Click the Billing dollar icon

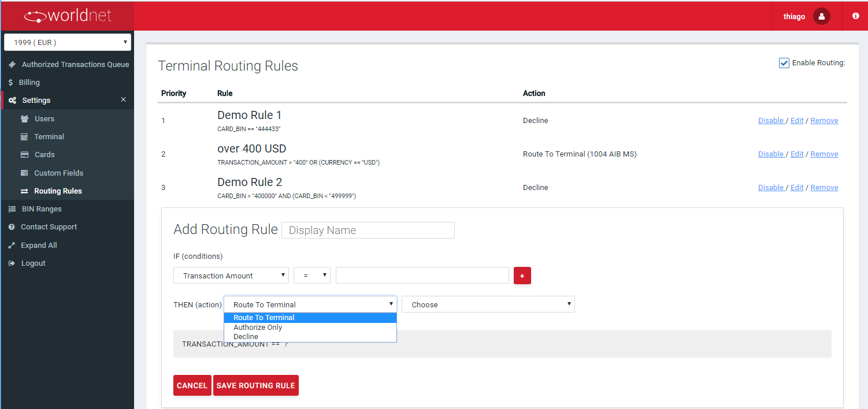click(x=10, y=83)
